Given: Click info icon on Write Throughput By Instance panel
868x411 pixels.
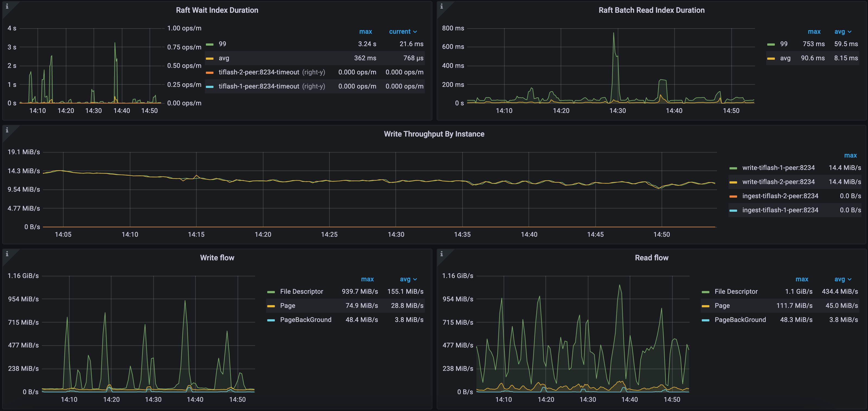Looking at the screenshot, I should tap(7, 130).
